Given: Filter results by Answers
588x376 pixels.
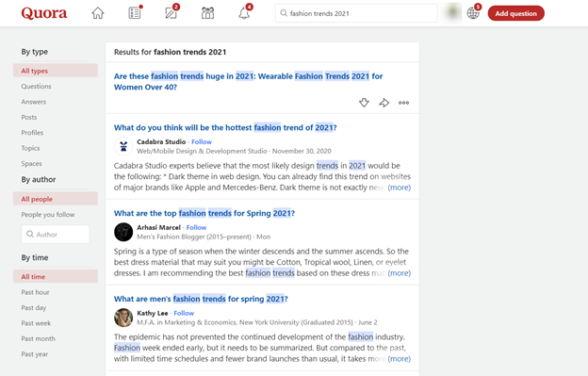Looking at the screenshot, I should tap(34, 102).
